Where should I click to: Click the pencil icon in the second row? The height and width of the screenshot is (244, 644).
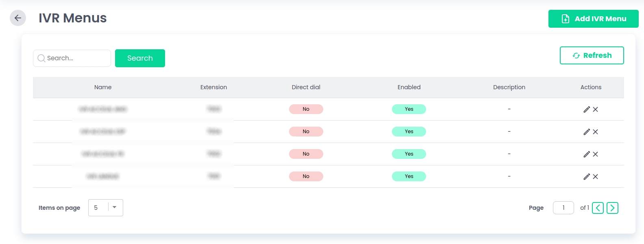pyautogui.click(x=586, y=132)
